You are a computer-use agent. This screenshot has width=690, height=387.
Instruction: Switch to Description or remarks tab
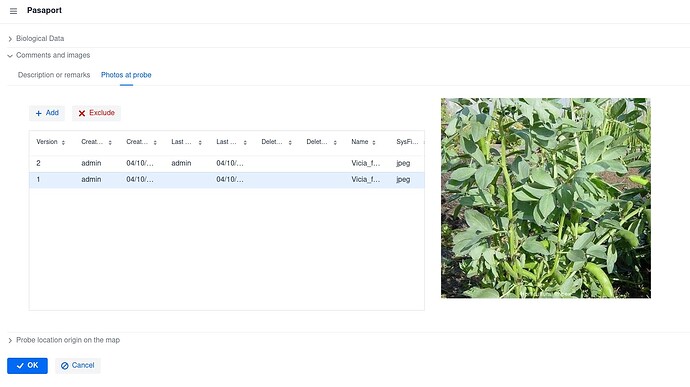(x=54, y=75)
